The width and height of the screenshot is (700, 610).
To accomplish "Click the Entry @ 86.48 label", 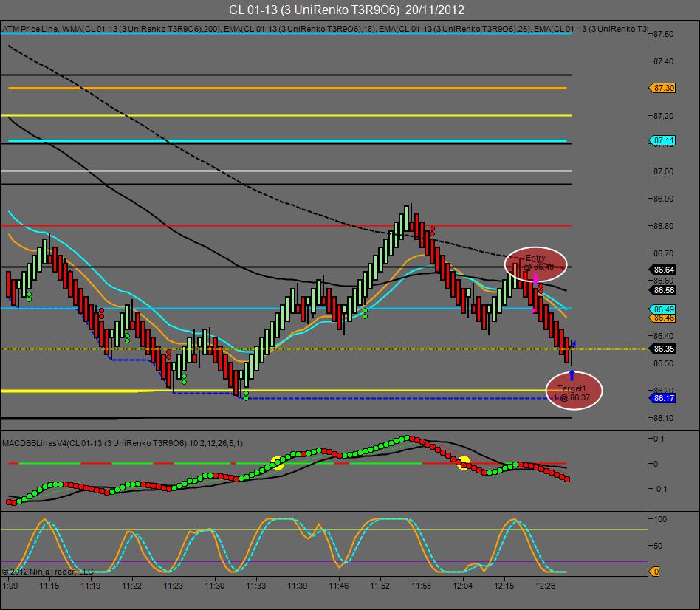I will coord(537,263).
